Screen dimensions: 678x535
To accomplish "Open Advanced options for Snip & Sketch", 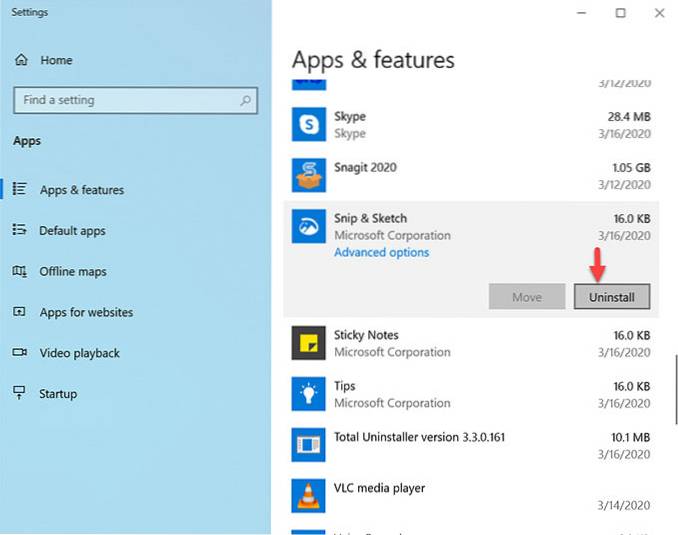I will (x=381, y=253).
